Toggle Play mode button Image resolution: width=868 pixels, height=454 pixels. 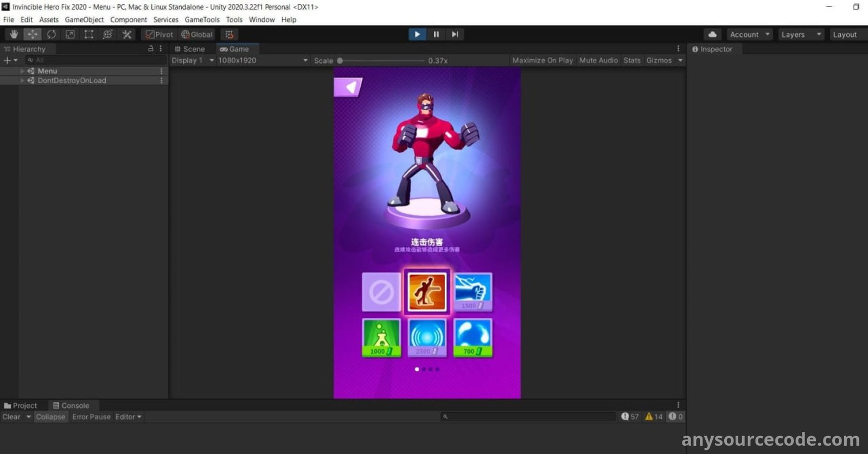(x=417, y=34)
